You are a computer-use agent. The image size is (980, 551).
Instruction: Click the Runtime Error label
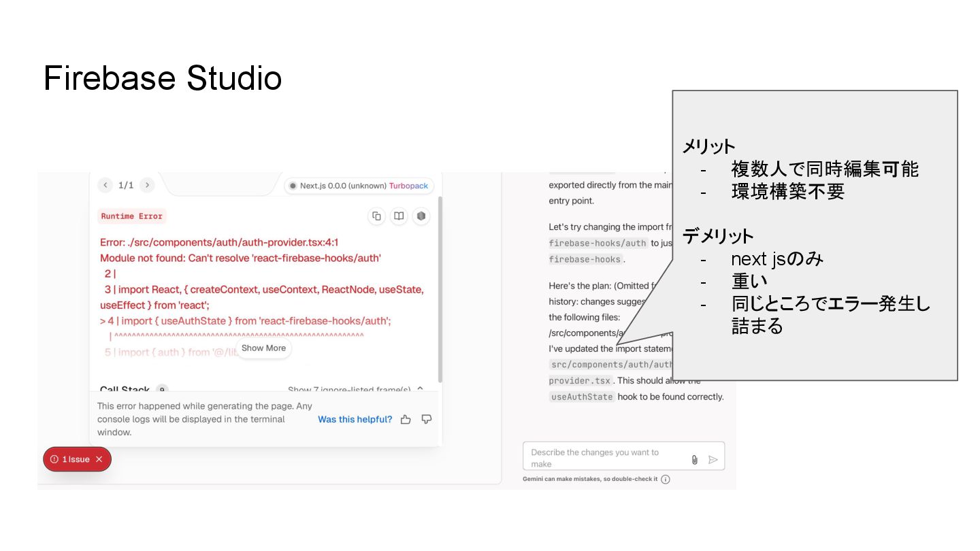pyautogui.click(x=132, y=216)
